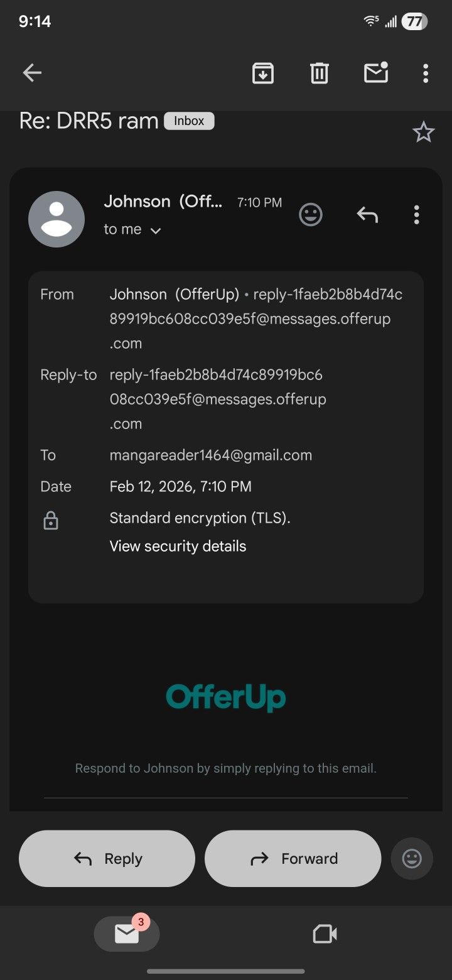Add emoji reaction beside sender name
Screen dimensions: 452x980
pos(310,215)
